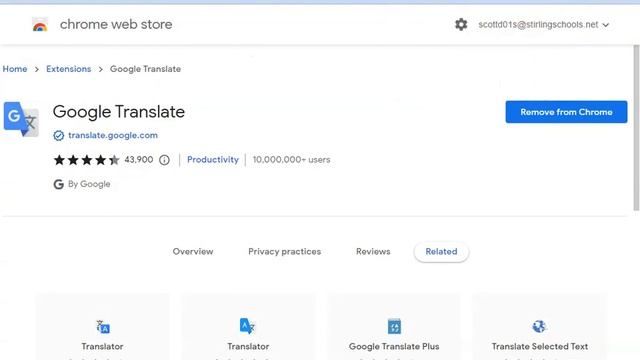Switch to the Reviews tab
This screenshot has width=640, height=360.
373,251
